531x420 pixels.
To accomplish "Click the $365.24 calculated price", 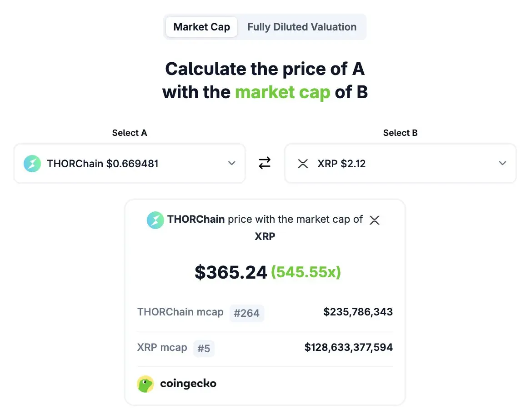I will [x=230, y=272].
